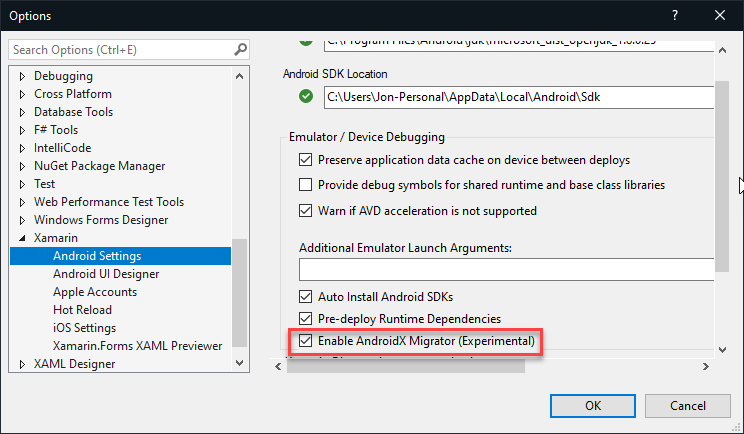This screenshot has height=434, width=744.
Task: Uncheck Auto Install Android SDKs
Action: click(306, 297)
